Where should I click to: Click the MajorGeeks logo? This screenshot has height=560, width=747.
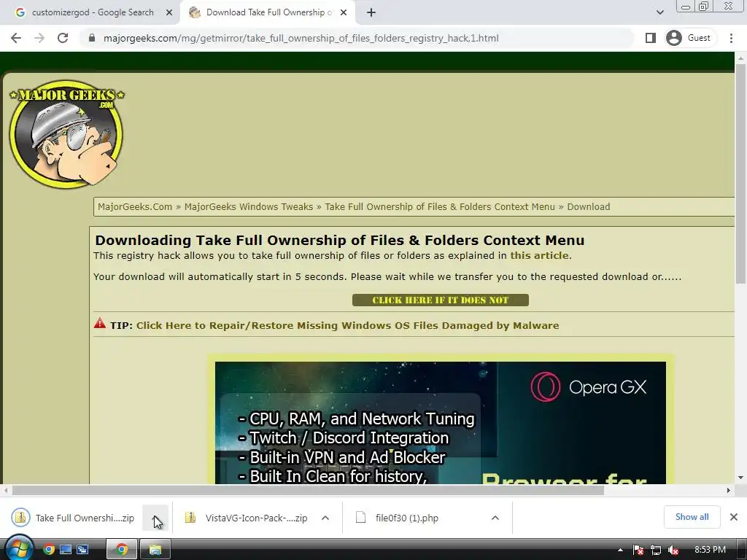66,134
